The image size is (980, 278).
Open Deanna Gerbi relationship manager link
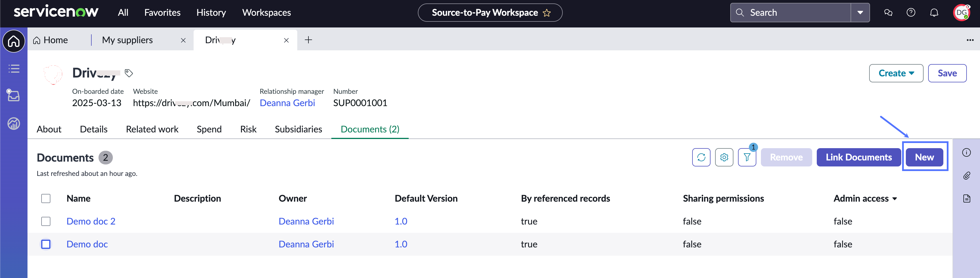tap(287, 103)
